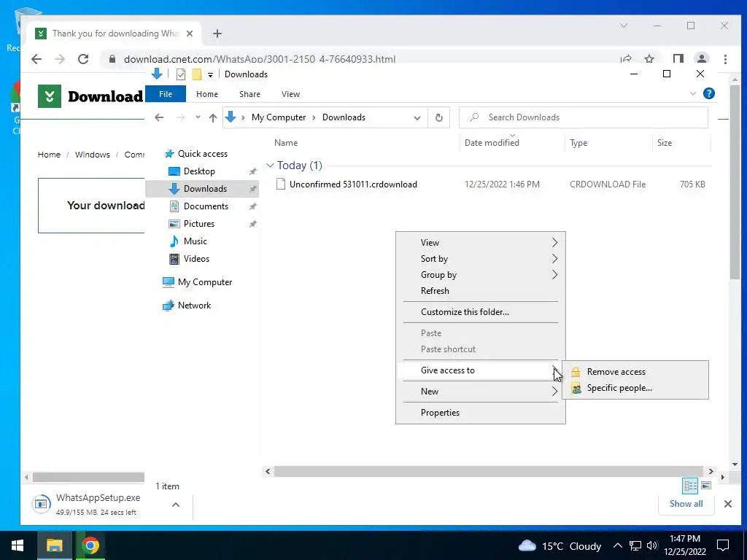Unpin Desktop using its pin icon
Viewport: 747px width, 560px height.
click(x=252, y=171)
